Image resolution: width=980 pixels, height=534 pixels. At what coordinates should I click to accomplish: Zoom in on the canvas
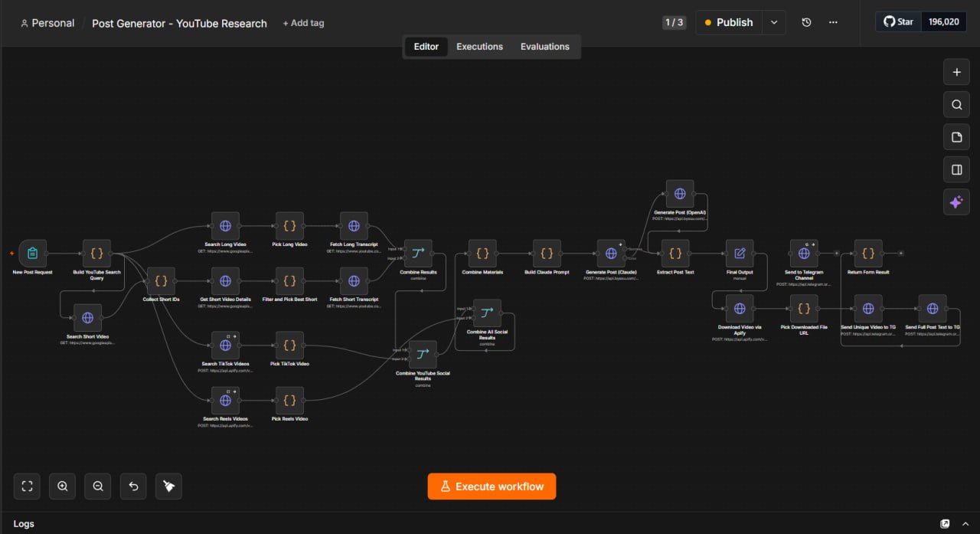[63, 486]
